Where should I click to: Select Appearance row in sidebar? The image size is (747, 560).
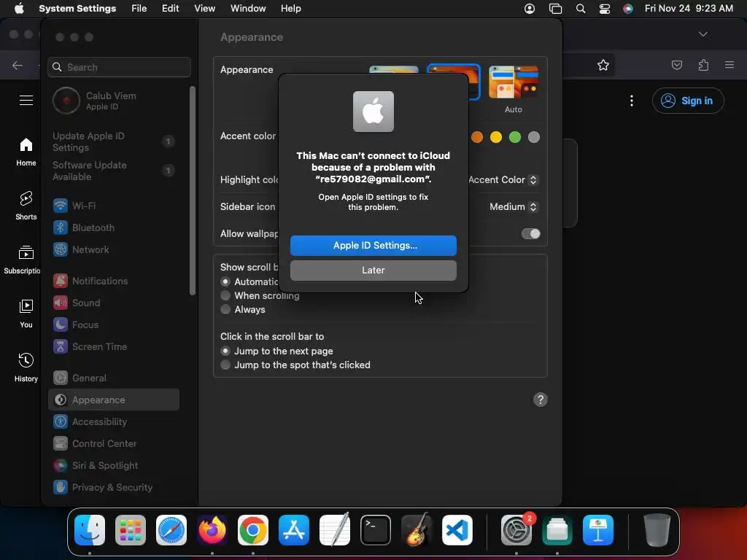pos(113,400)
